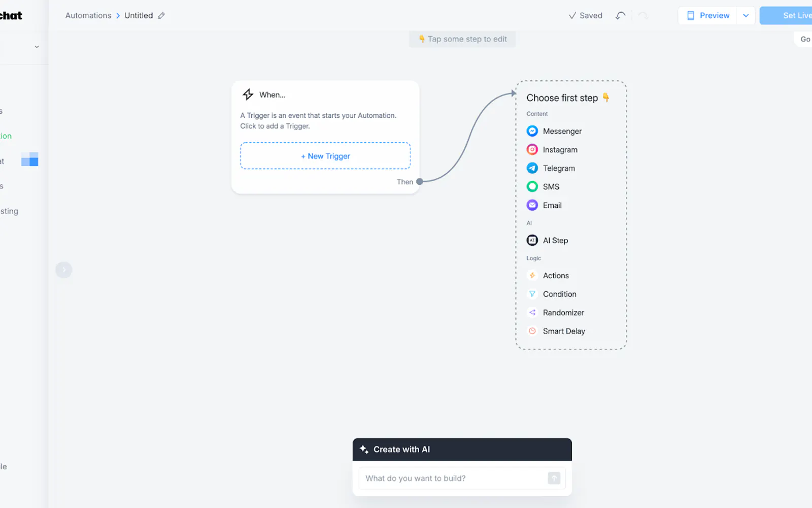This screenshot has height=508, width=812.
Task: Click the Saved status indicator
Action: [x=586, y=16]
